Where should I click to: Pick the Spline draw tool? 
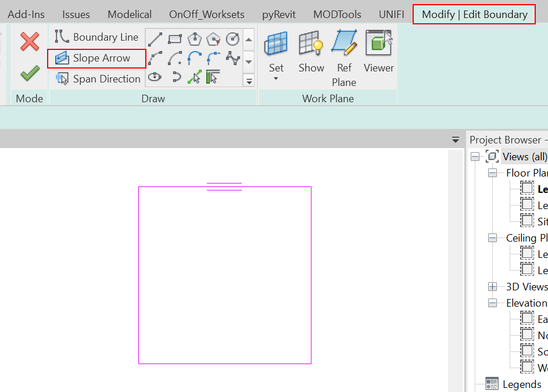pos(233,58)
